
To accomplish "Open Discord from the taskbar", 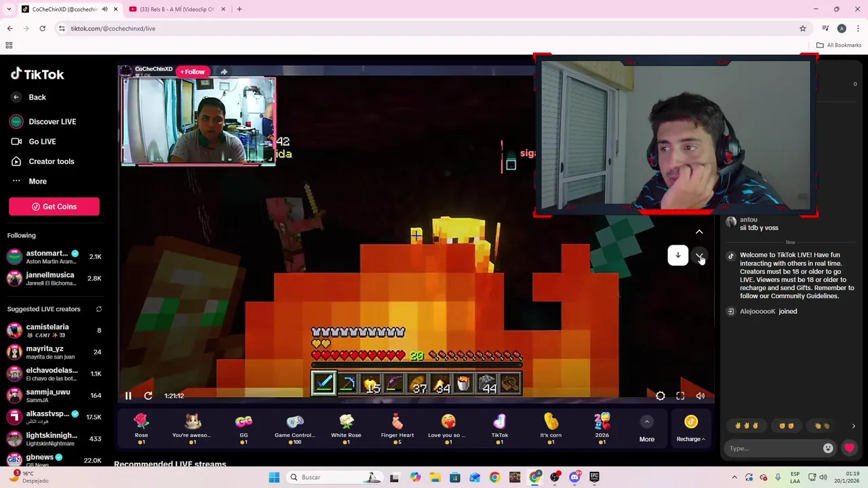I will (574, 477).
